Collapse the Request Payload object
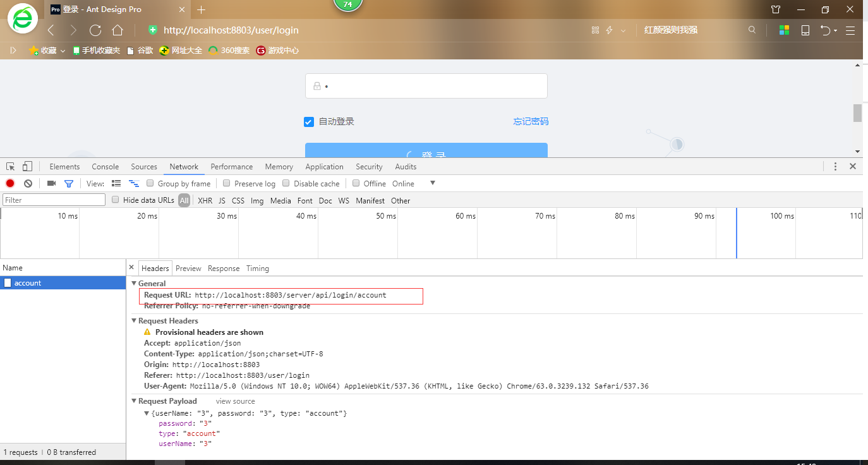868x465 pixels. coord(147,413)
